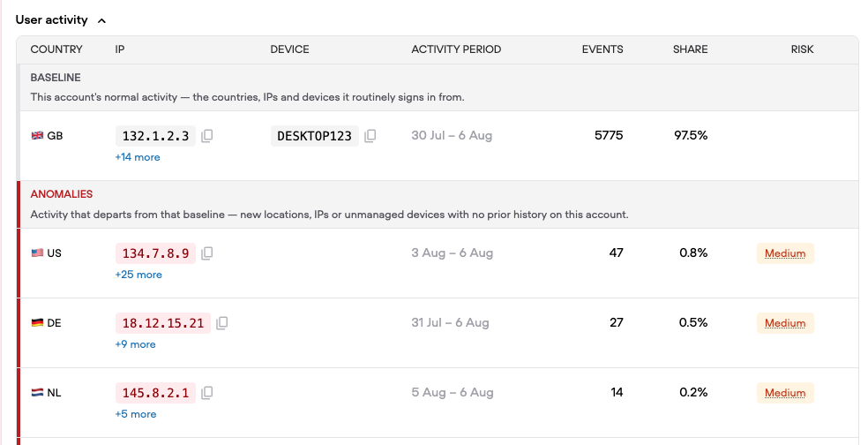Copy the 18.12.15.21 IP address

tap(222, 323)
